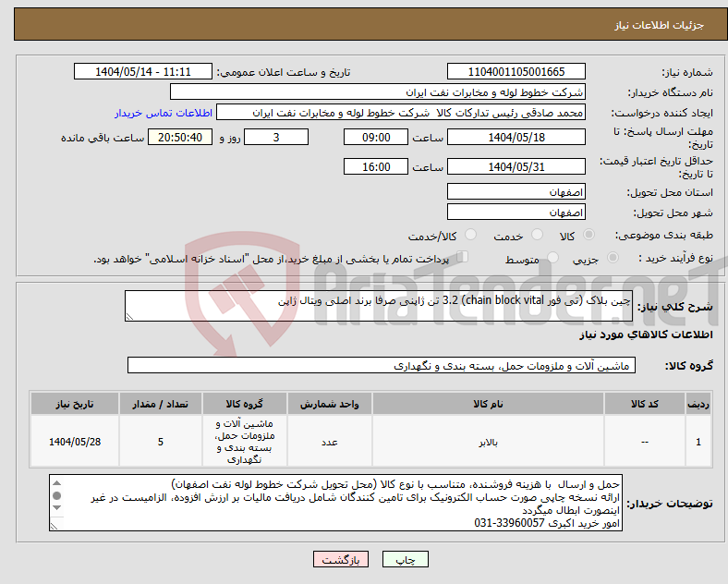The image size is (728, 584).
Task: Click the گروه کالا column header
Action: 245,404
